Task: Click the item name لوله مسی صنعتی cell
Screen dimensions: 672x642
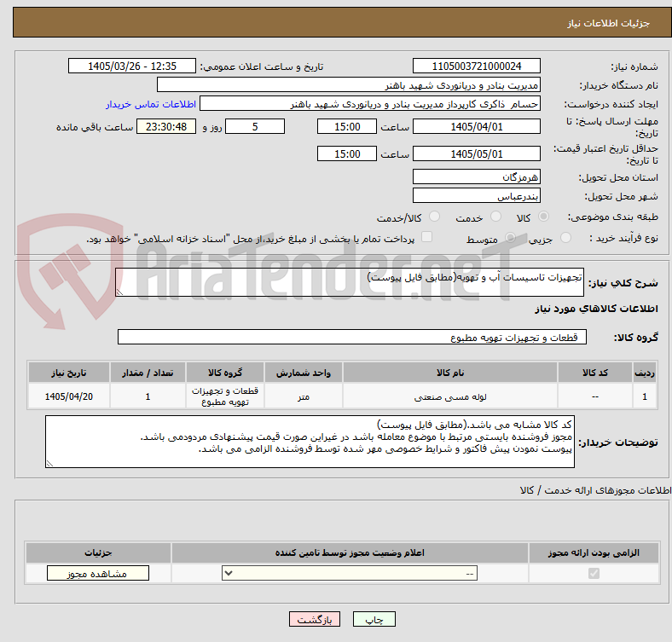Action: point(450,396)
